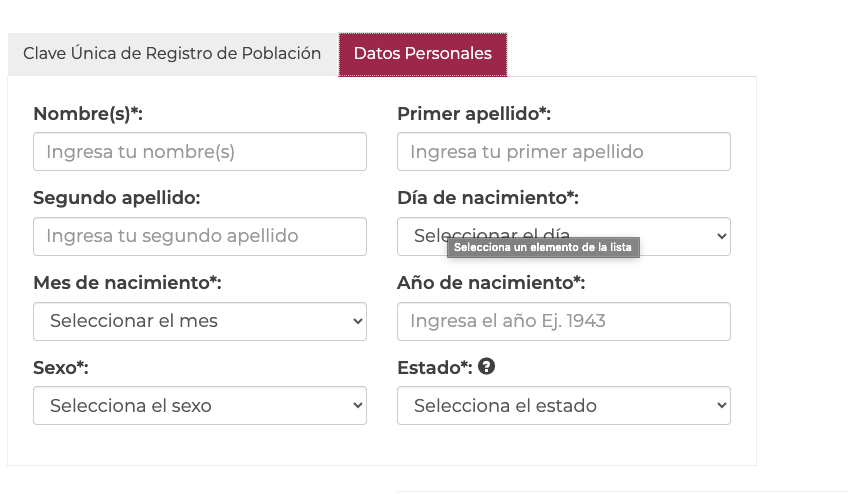This screenshot has width=848, height=494.
Task: Click the Día de nacimiento* label
Action: click(x=488, y=198)
